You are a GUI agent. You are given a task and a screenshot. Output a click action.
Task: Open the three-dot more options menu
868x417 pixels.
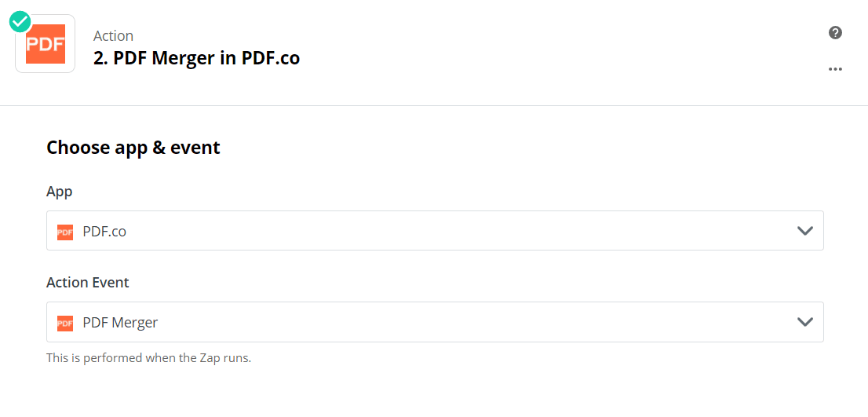[x=835, y=69]
